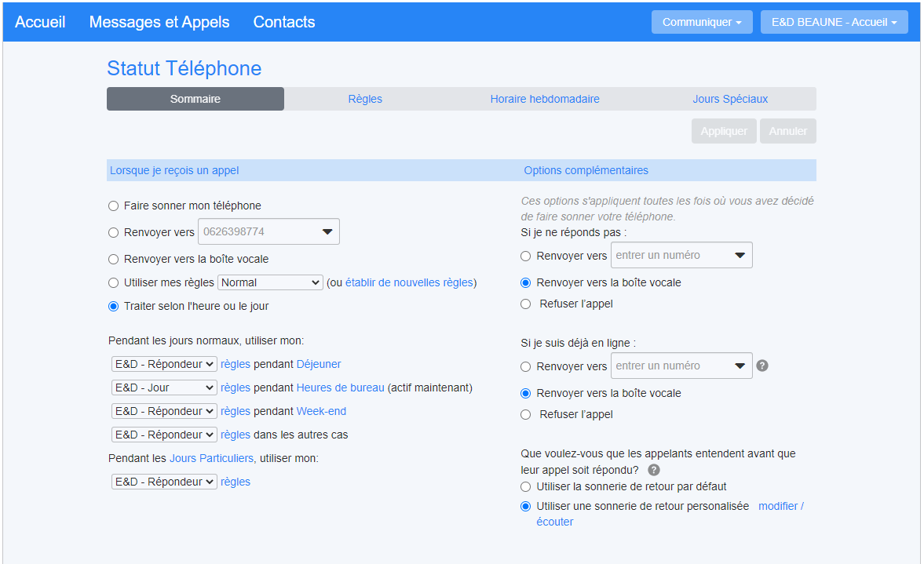924x564 pixels.
Task: Open the Communiquer dropdown menu
Action: [x=701, y=22]
